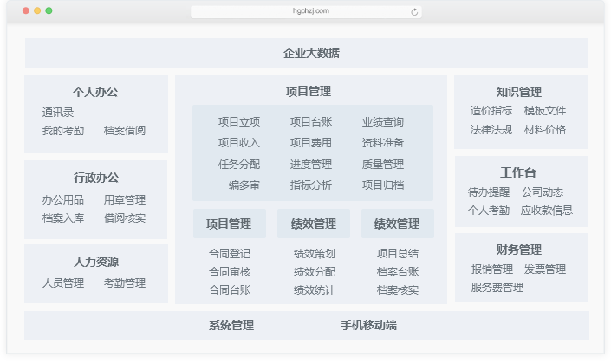611x364 pixels.
Task: Click the reload icon in address bar
Action: coord(414,12)
